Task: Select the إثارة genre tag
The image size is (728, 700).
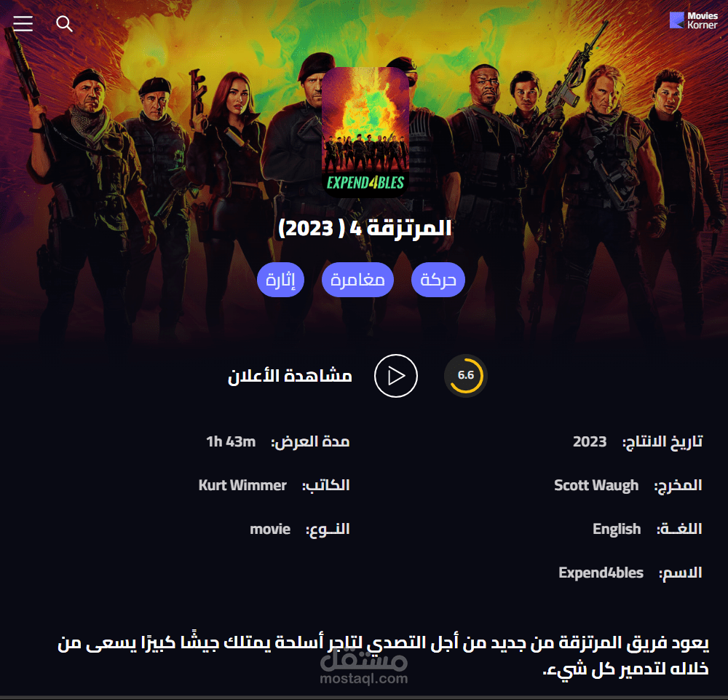Action: (280, 280)
